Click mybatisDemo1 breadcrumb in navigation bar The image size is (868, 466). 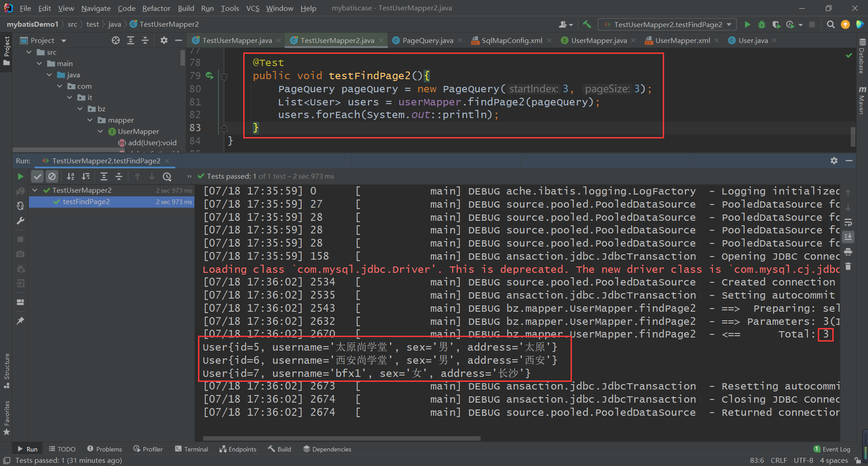point(33,24)
